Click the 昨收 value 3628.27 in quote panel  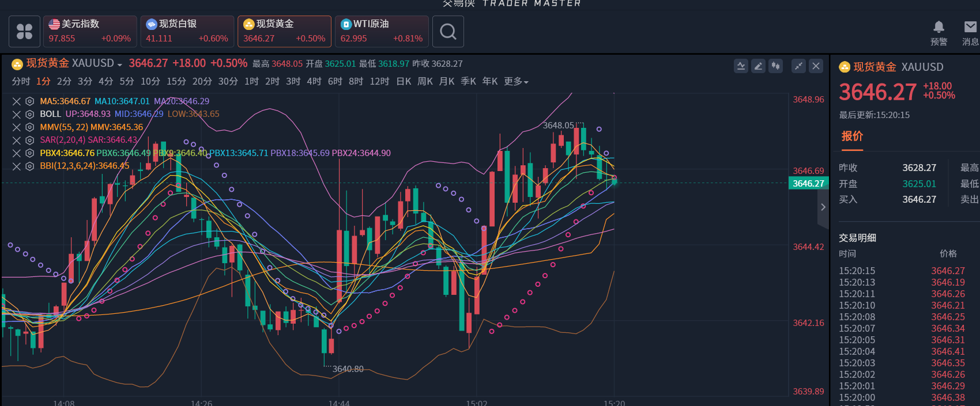[919, 168]
